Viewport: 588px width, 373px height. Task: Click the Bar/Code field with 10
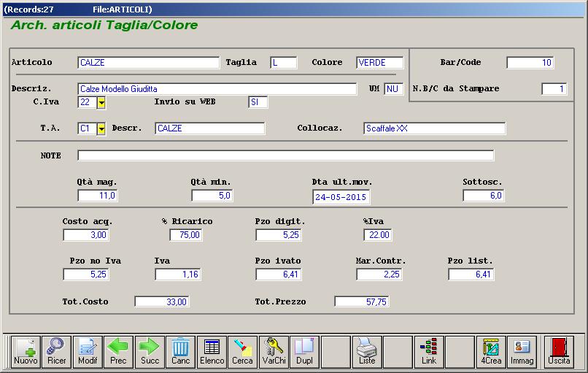(530, 63)
